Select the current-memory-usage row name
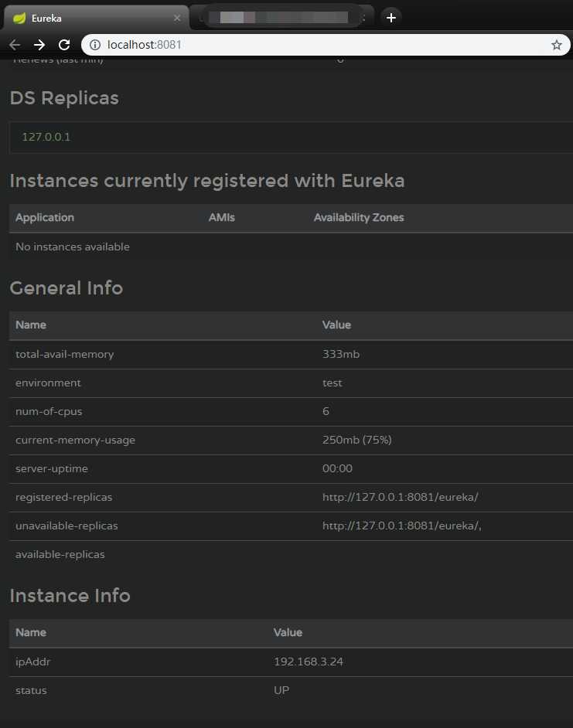The image size is (573, 728). pyautogui.click(x=75, y=441)
